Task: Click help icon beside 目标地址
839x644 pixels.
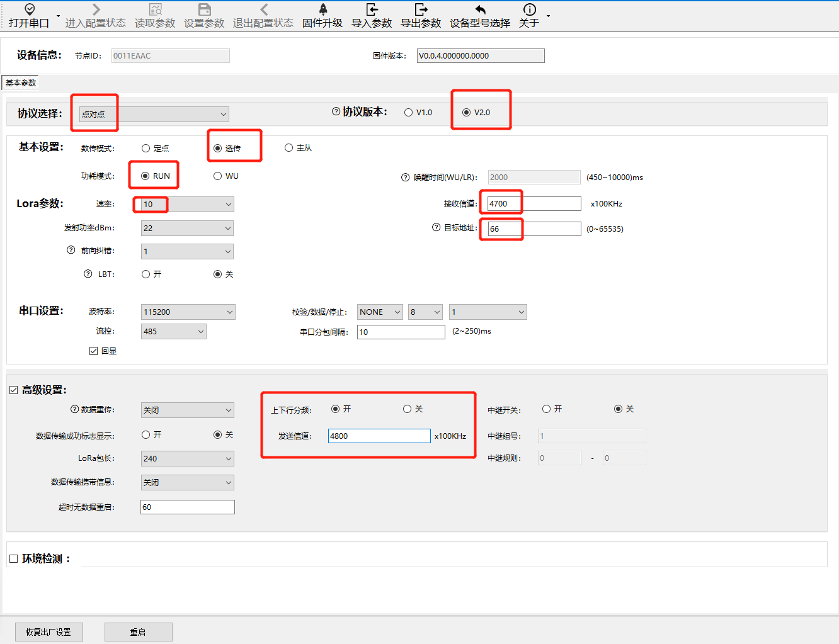Action: point(436,227)
